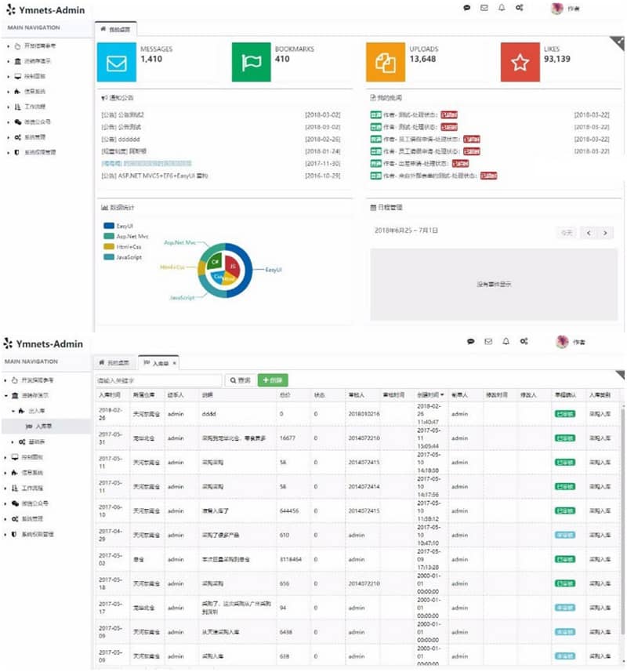The width and height of the screenshot is (627, 672).
Task: Switch to home tab on lower page
Action: pos(114,363)
